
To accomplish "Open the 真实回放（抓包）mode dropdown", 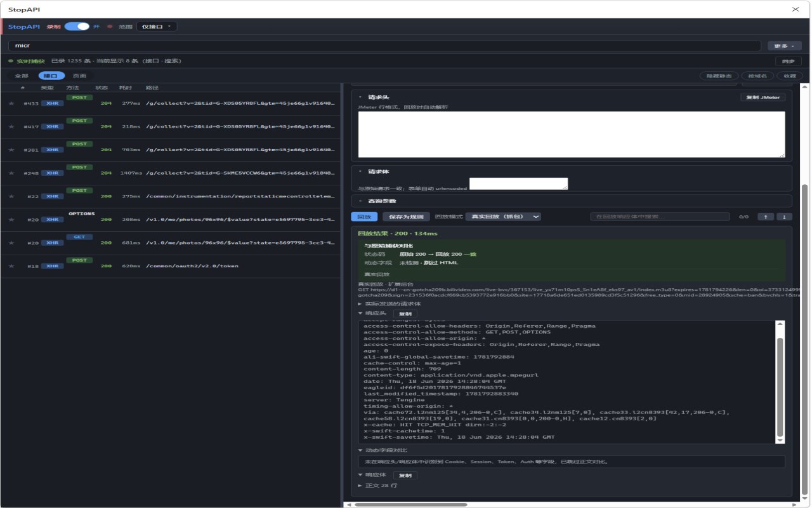I will point(503,217).
